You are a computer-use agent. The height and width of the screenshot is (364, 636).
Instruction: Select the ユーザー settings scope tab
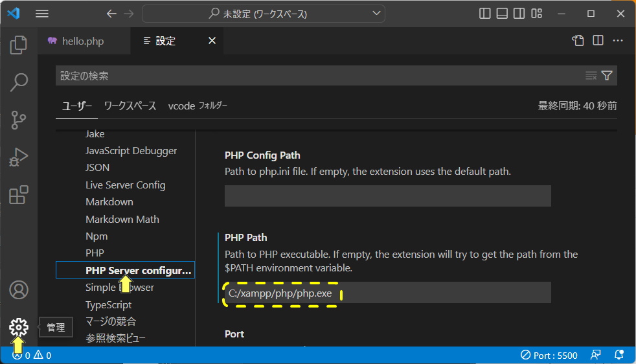pos(76,106)
